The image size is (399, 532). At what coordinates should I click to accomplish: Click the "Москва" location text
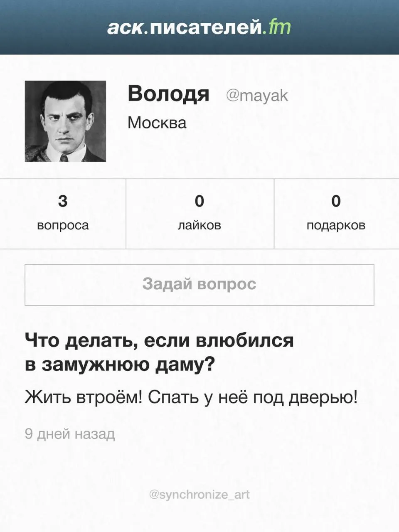point(157,123)
